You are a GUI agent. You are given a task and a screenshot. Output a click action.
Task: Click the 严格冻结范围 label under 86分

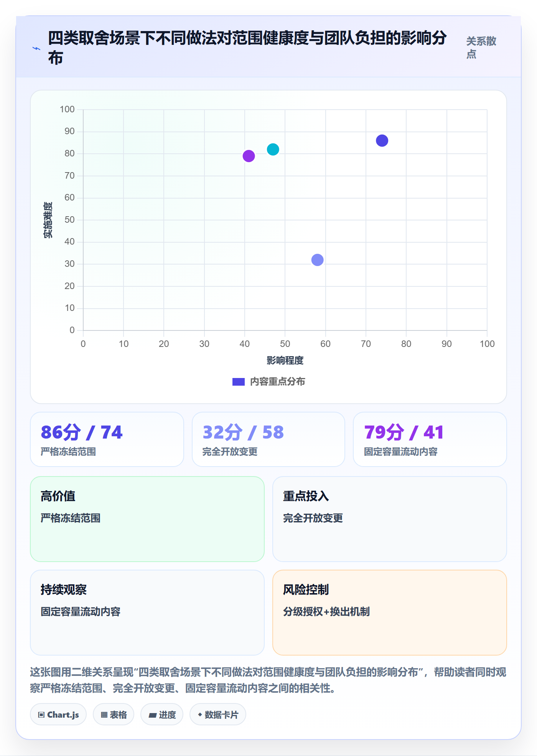point(68,452)
